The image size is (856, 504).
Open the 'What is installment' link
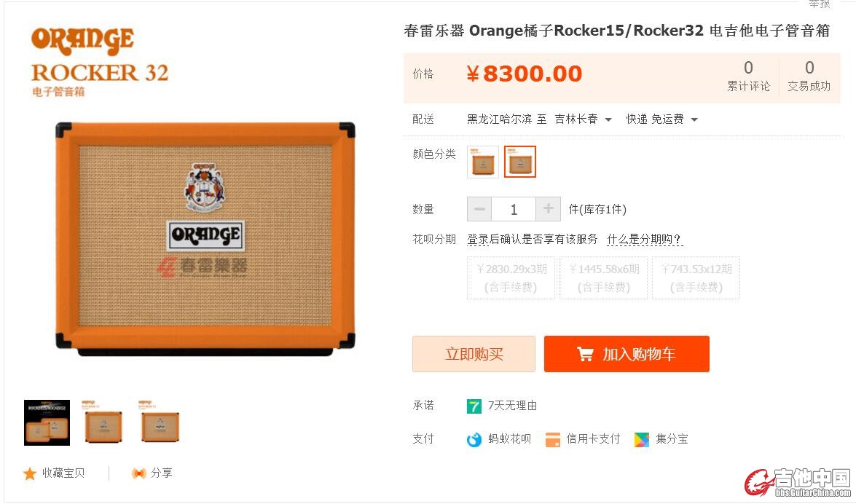[x=644, y=239]
